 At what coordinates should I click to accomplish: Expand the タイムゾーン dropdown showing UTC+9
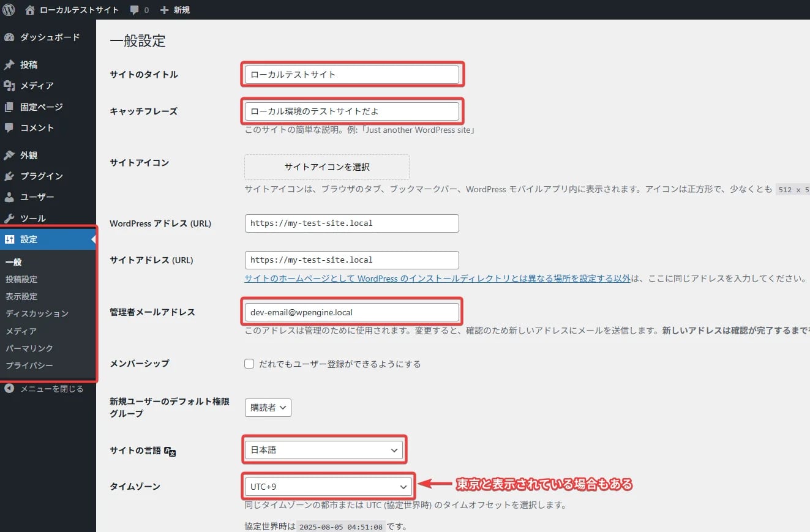coord(328,486)
